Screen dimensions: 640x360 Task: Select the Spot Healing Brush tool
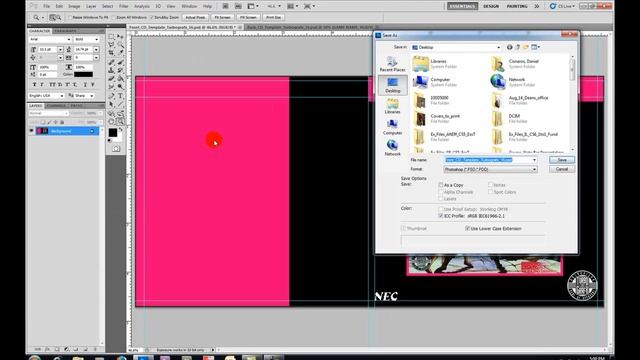tap(111, 62)
